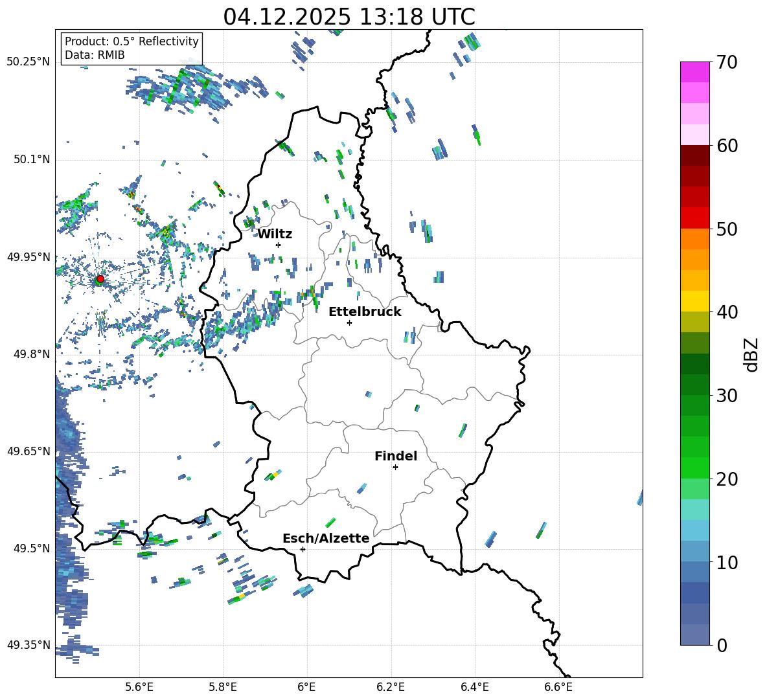Pick the orange 48-50 dBZ color band
The image size is (767, 700).
695,239
